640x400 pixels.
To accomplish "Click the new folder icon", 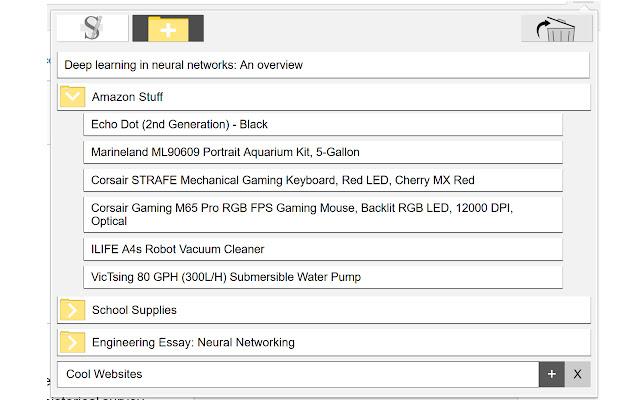I will (x=168, y=28).
